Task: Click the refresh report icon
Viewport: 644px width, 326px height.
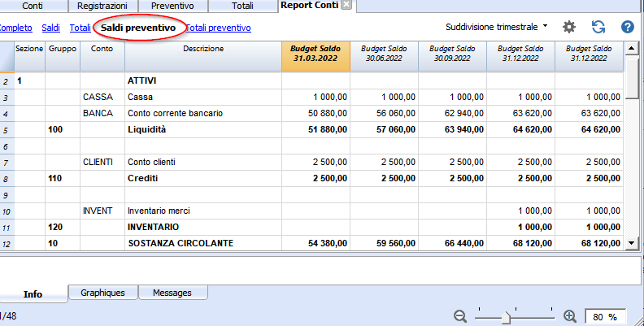Action: 598,27
